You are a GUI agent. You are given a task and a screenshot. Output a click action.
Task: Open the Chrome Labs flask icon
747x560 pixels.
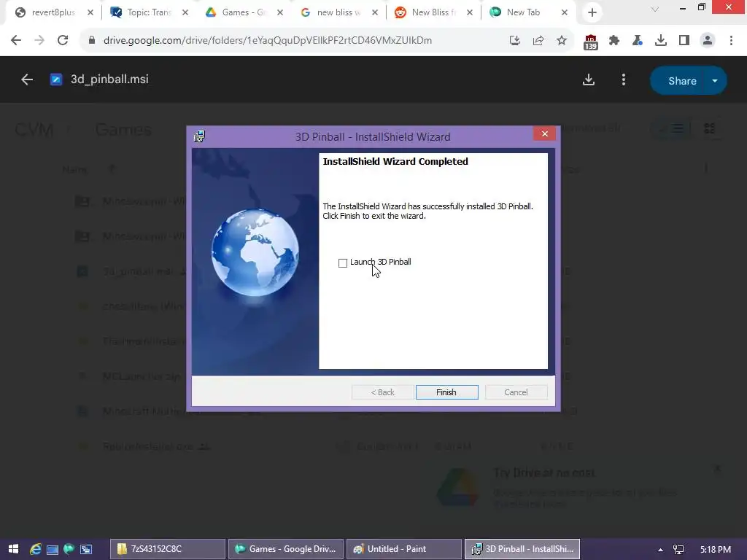[638, 41]
